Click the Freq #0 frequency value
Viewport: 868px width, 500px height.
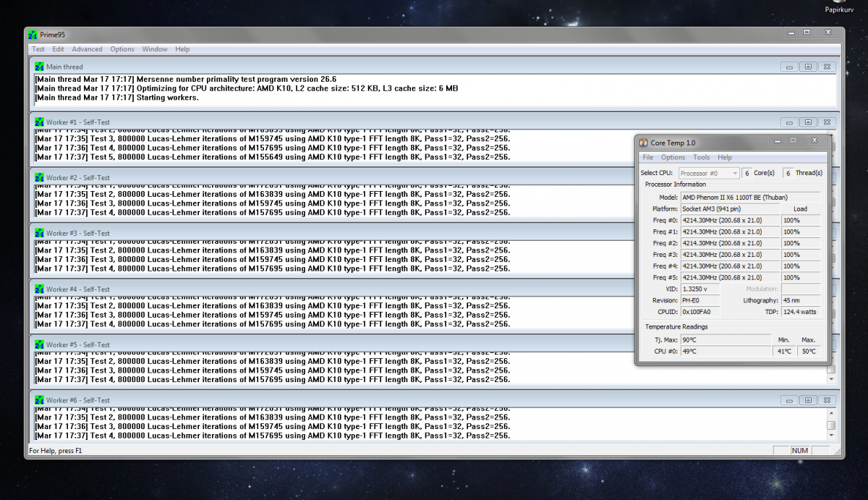coord(730,220)
